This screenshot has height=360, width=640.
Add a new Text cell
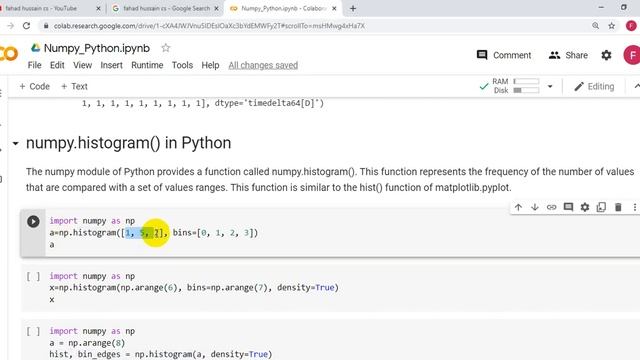(x=74, y=87)
